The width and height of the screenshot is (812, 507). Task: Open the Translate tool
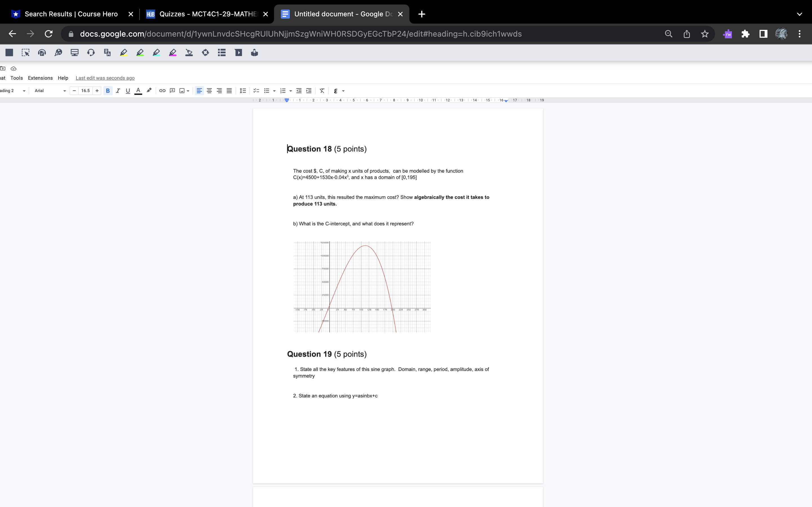tap(107, 53)
